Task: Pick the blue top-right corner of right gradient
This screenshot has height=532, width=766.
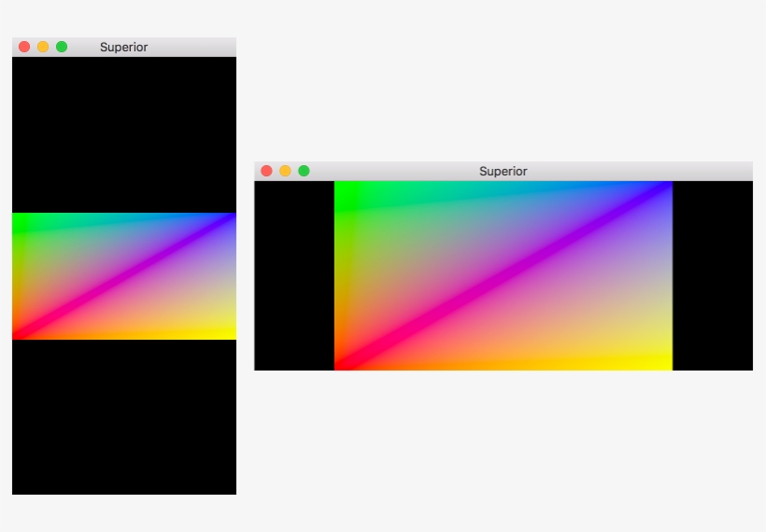Action: (664, 189)
